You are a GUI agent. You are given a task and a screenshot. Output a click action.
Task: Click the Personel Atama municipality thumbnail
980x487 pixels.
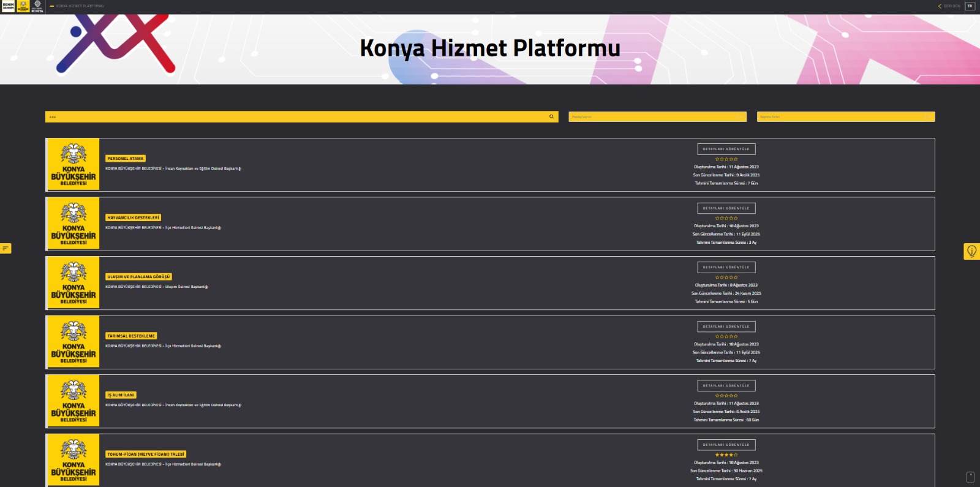[73, 164]
